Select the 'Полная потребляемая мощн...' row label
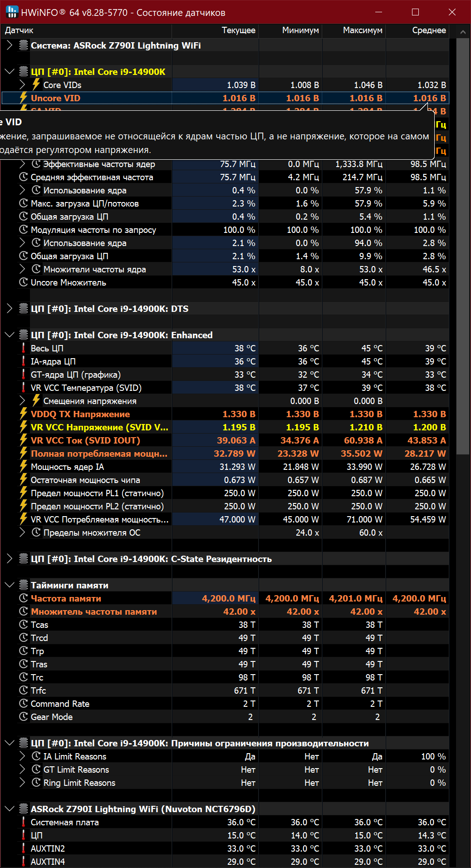 point(99,454)
